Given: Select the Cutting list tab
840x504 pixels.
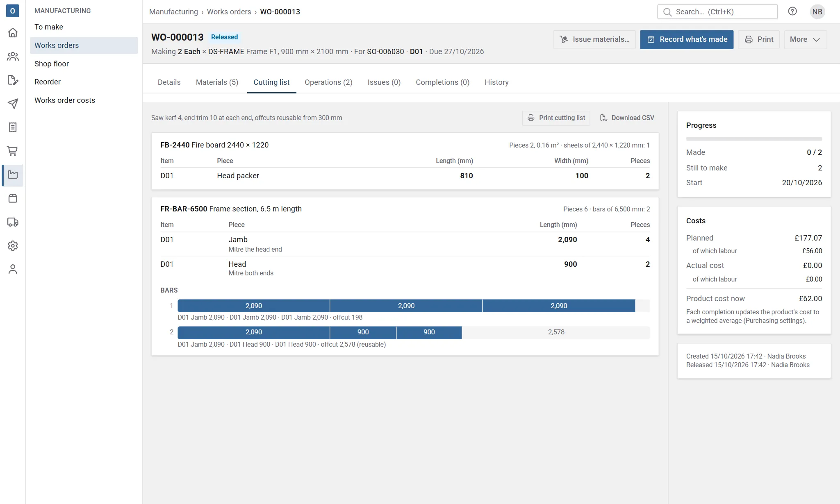Looking at the screenshot, I should click(271, 82).
